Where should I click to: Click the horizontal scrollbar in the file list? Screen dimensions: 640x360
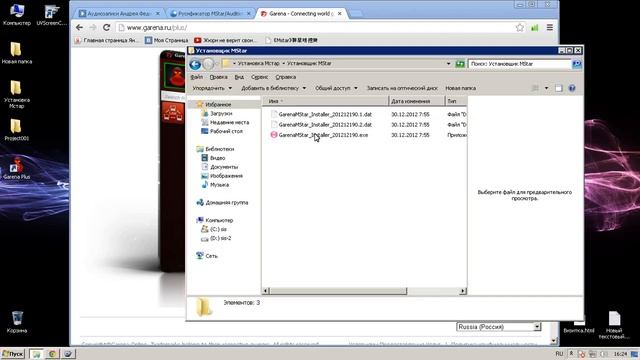click(338, 291)
